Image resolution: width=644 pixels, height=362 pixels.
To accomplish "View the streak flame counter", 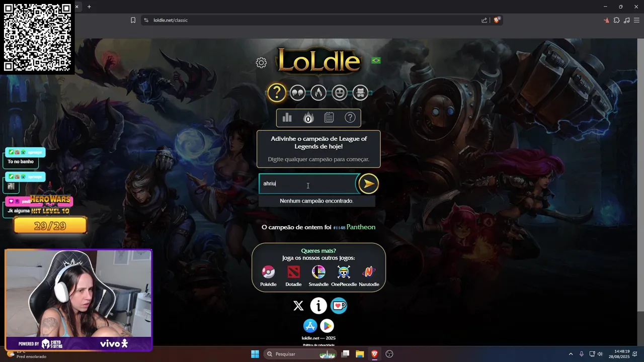I will tap(308, 118).
